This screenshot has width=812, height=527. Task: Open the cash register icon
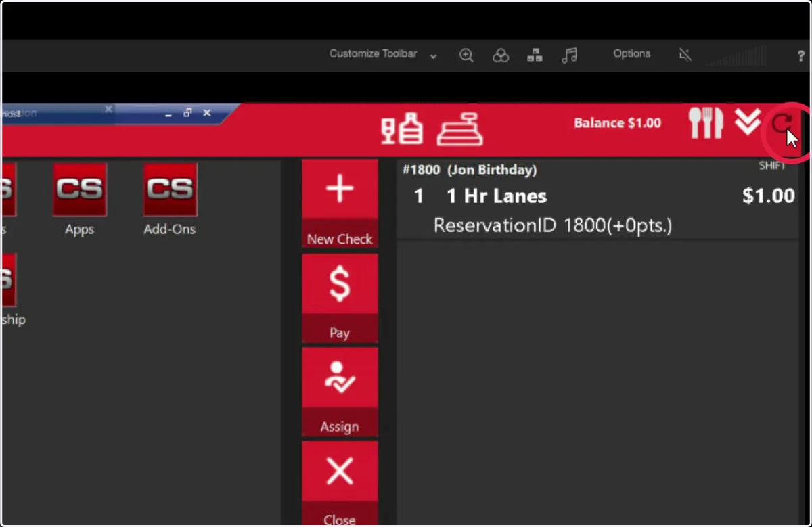click(x=460, y=128)
